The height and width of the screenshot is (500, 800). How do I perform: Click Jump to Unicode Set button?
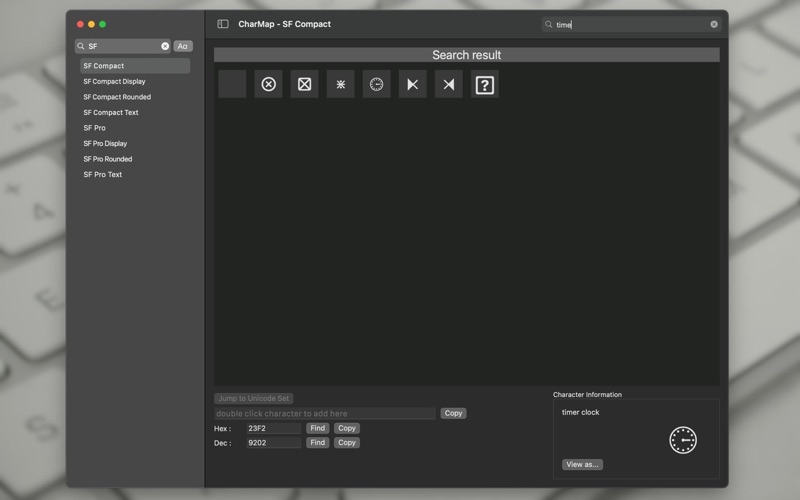(x=254, y=398)
